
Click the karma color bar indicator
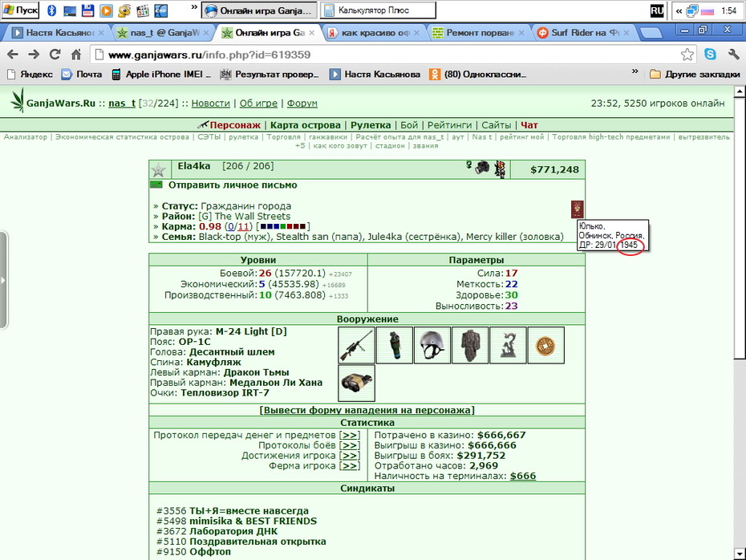click(282, 226)
